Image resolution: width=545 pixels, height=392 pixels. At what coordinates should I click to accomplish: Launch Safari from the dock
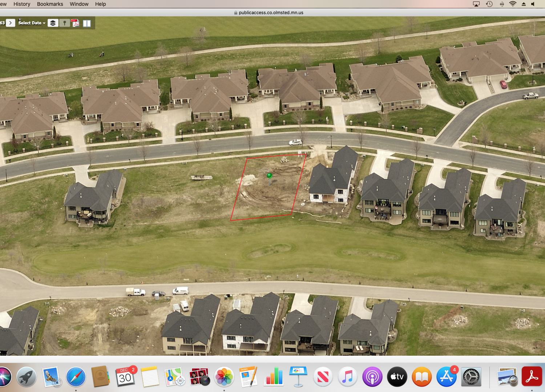(76, 377)
